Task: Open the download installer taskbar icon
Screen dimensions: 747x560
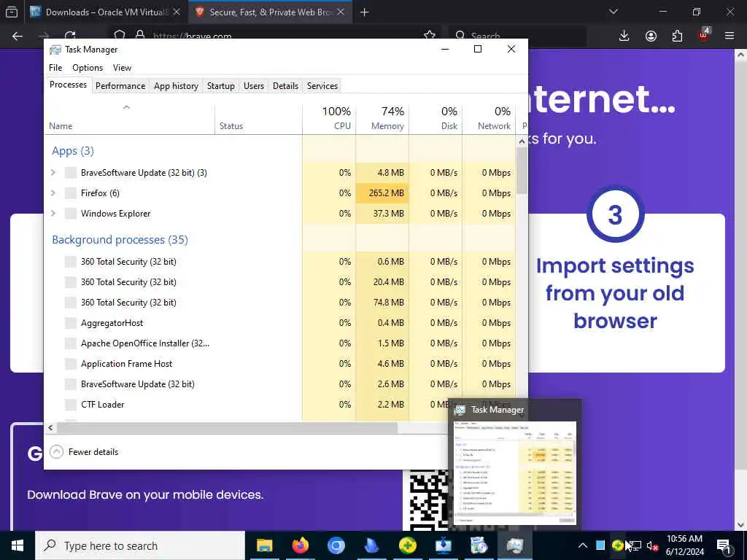Action: coord(443,545)
